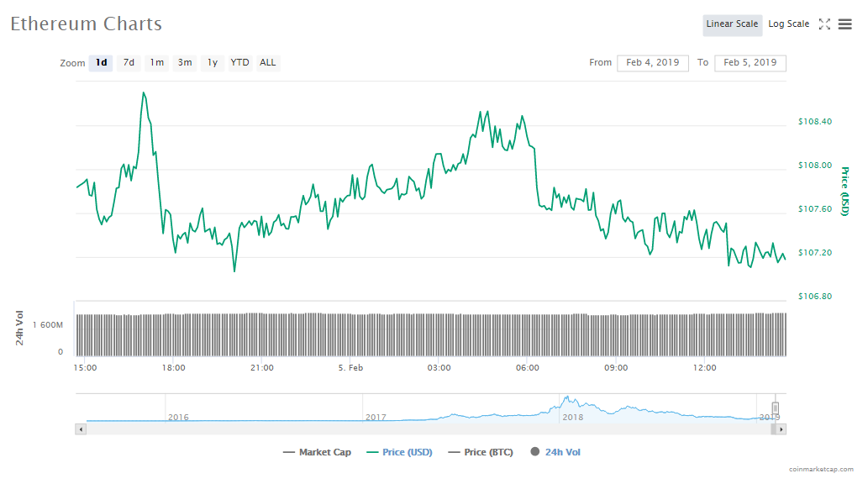Toggle Price (BTC) series in legend

coord(481,452)
